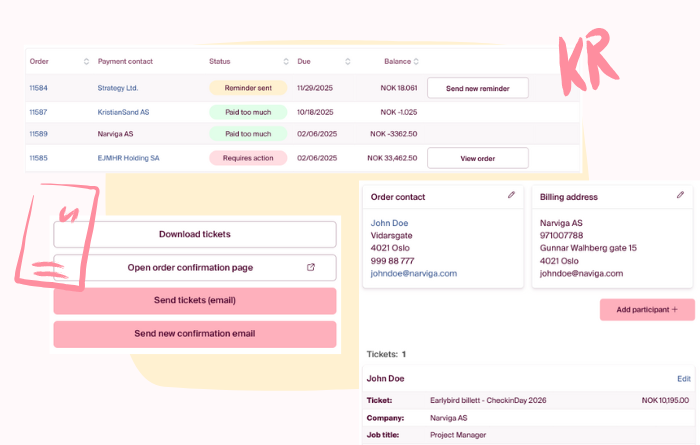Click the balance NOK -3362.50
The height and width of the screenshot is (445, 700).
point(393,134)
